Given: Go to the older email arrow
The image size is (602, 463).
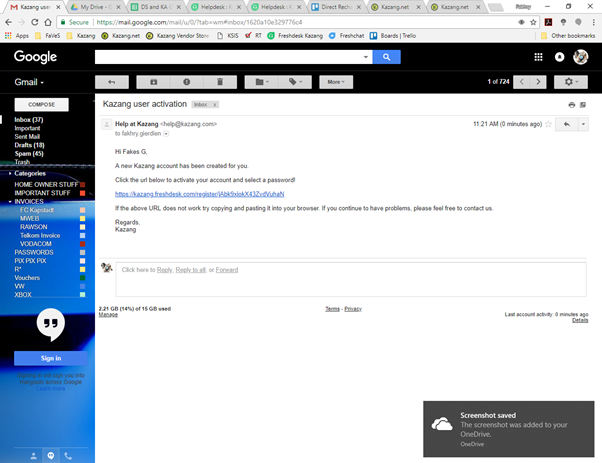Looking at the screenshot, I should point(538,82).
